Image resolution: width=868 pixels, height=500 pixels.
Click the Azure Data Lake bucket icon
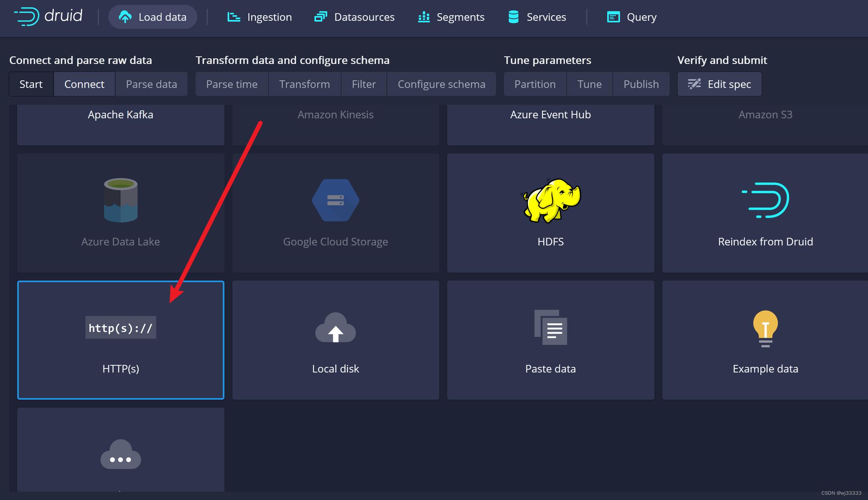pos(121,200)
